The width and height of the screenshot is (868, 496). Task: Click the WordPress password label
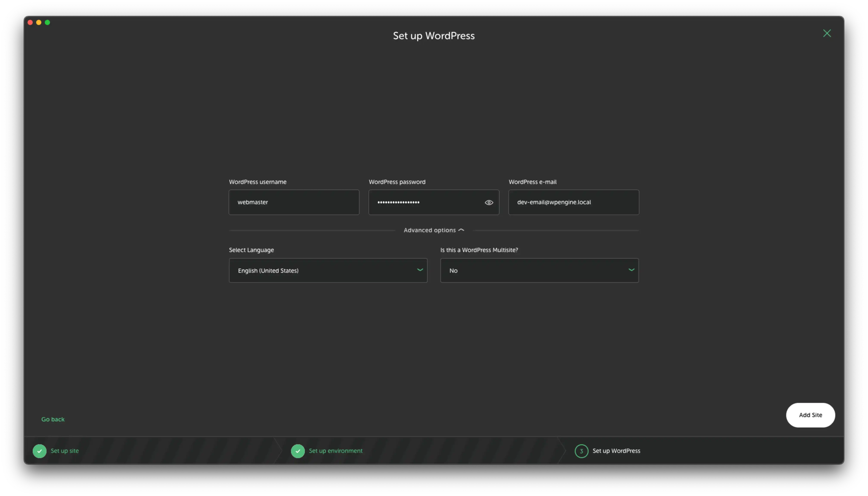click(397, 182)
